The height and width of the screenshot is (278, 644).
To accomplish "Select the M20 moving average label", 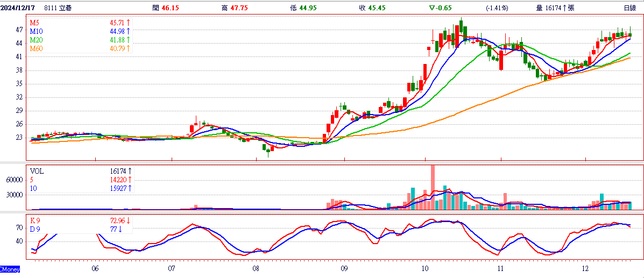I will [x=36, y=40].
